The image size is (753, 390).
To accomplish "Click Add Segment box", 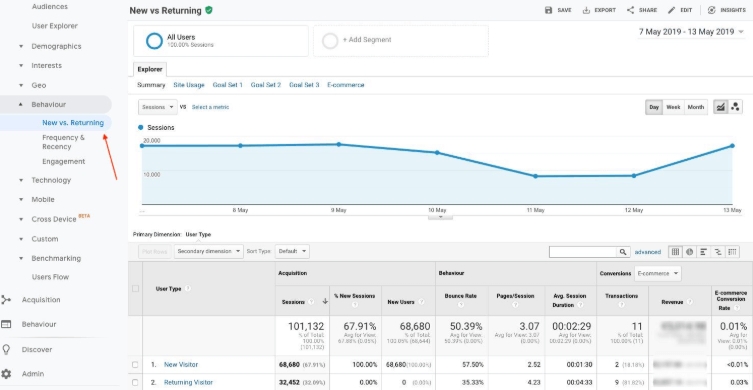I will pyautogui.click(x=401, y=41).
